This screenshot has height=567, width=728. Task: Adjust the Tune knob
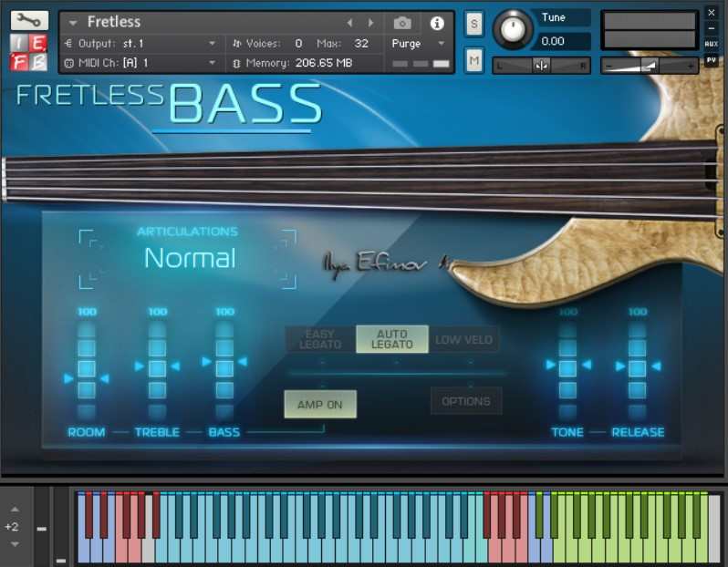[x=513, y=29]
